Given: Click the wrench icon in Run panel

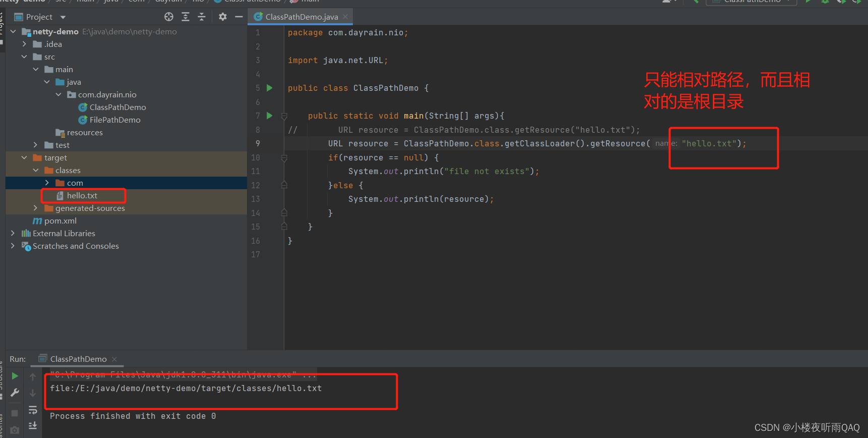Looking at the screenshot, I should coord(15,393).
